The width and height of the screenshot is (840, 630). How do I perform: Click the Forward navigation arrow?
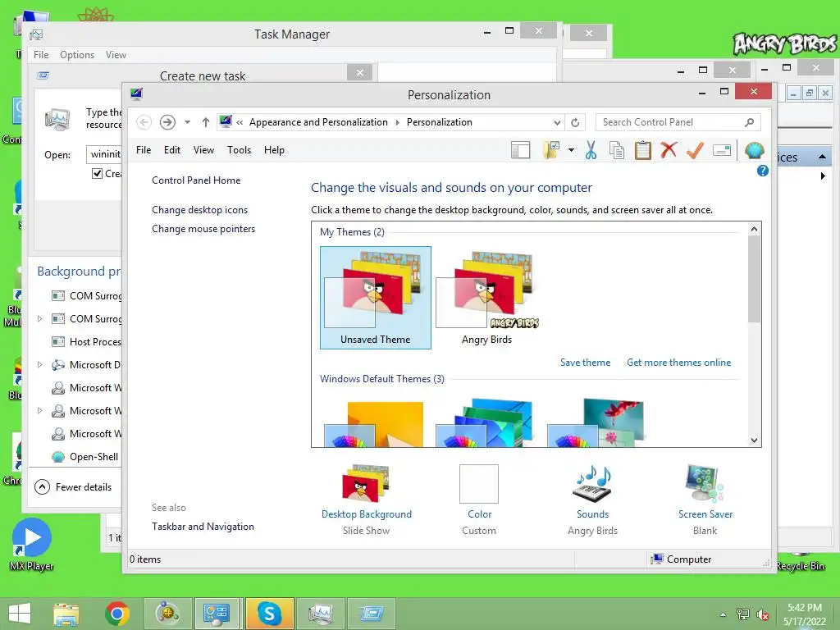(167, 122)
